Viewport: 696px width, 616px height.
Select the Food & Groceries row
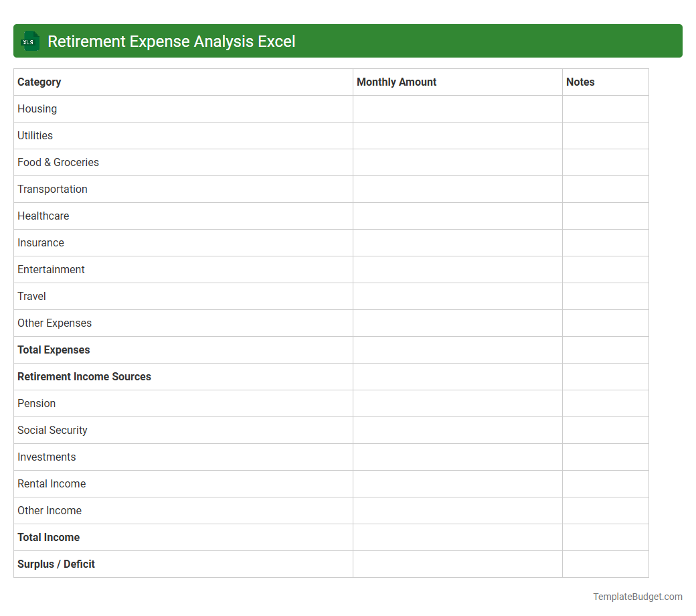[58, 162]
